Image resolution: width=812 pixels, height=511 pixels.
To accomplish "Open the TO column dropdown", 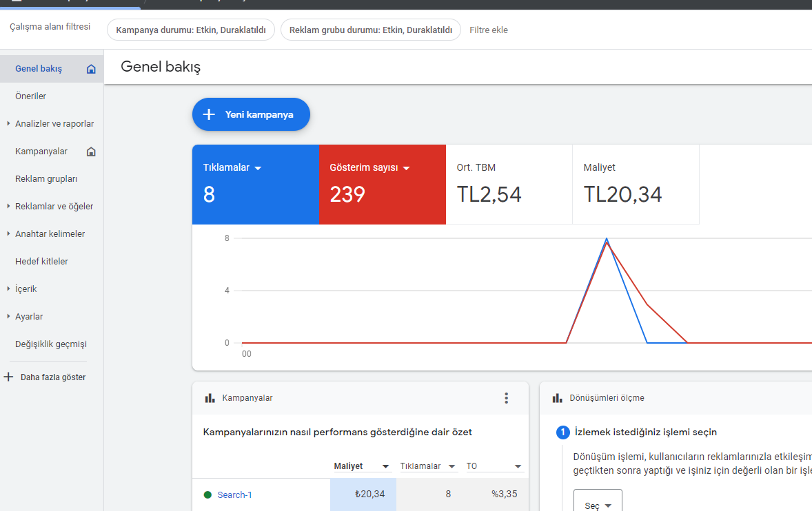I will (518, 466).
